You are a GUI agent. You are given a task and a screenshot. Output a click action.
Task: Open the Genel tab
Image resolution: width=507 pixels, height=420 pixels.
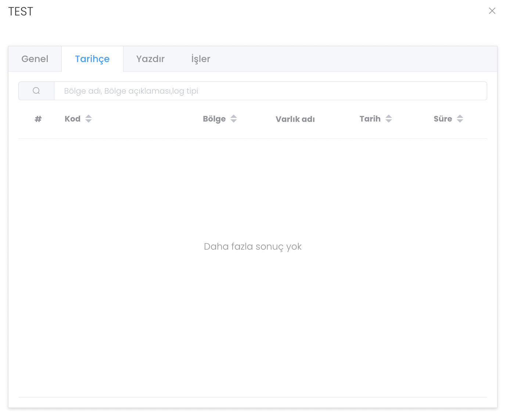[35, 59]
